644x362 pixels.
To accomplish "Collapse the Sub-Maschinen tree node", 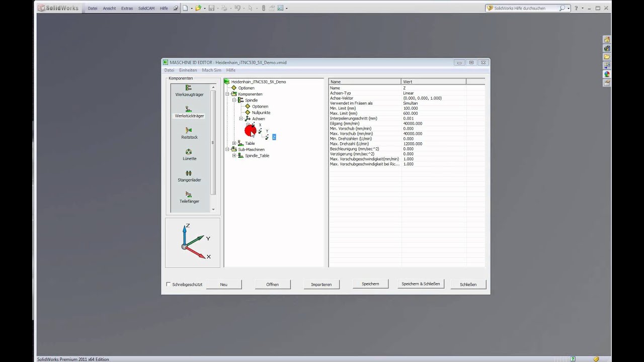I will pyautogui.click(x=227, y=149).
